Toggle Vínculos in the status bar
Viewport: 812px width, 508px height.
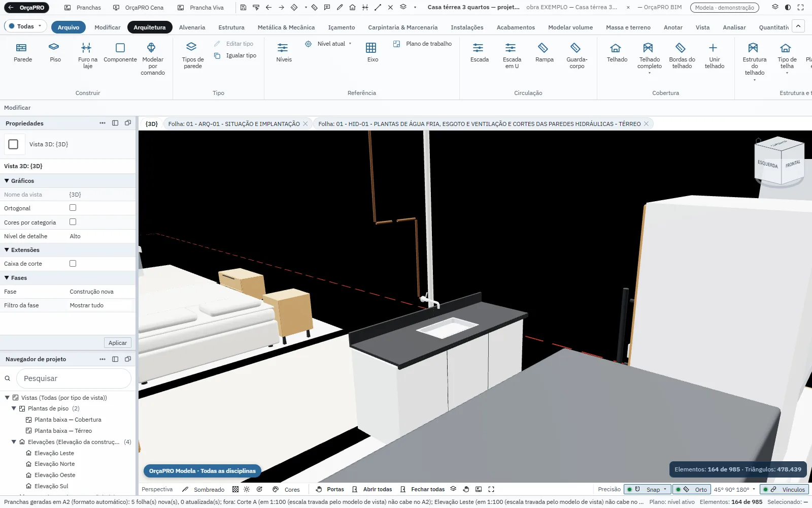pos(784,490)
